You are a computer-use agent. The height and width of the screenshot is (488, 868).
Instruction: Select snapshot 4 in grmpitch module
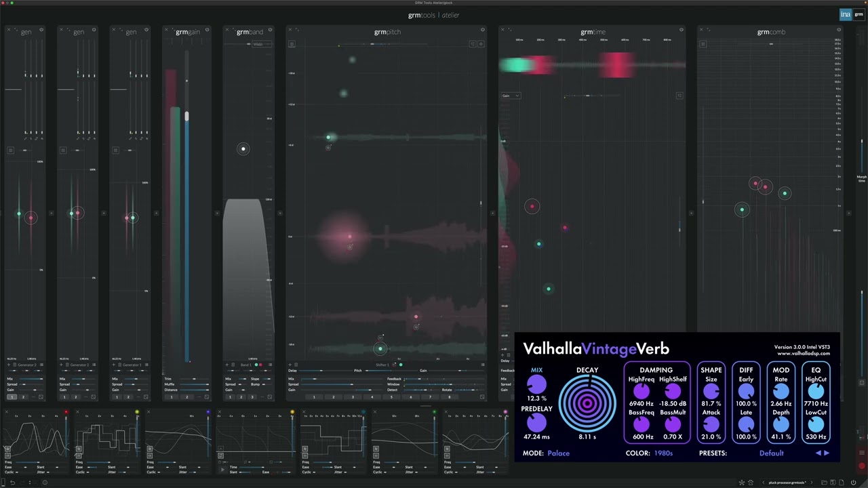click(x=372, y=397)
